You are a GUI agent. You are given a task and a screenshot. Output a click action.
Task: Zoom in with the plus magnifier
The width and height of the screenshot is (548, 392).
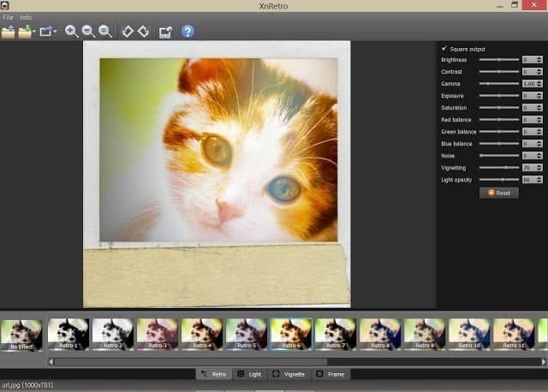click(x=71, y=32)
